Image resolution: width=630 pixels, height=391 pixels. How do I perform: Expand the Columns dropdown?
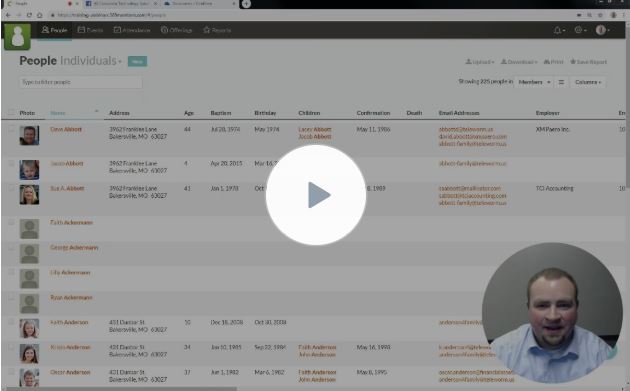(x=588, y=82)
